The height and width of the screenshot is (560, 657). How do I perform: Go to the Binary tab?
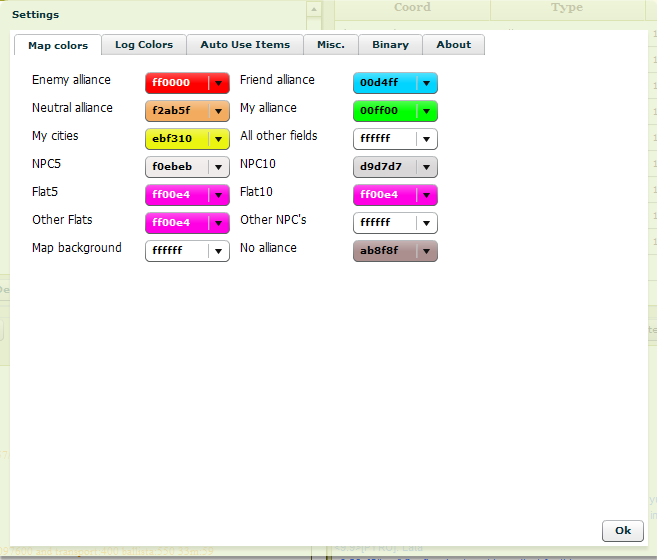tap(390, 45)
